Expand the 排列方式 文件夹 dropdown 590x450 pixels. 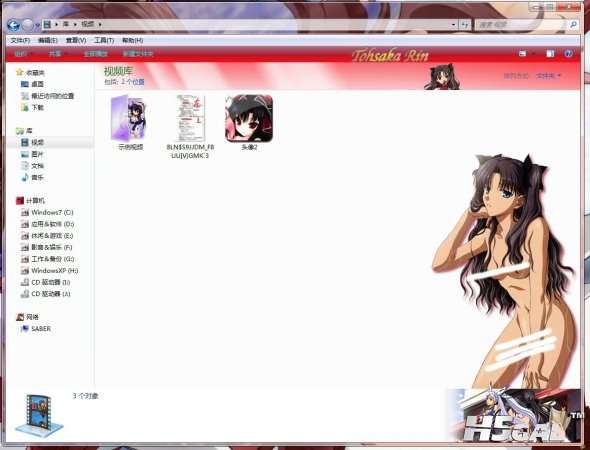(548, 76)
